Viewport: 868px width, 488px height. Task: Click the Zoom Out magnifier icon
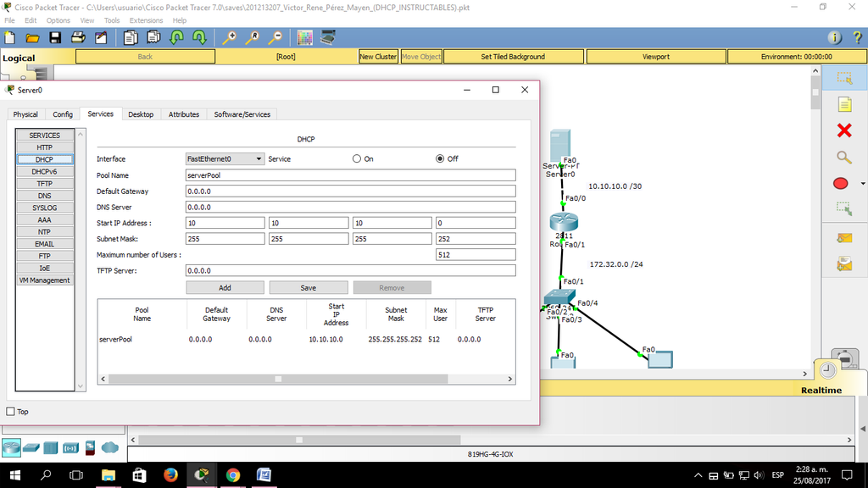coord(275,37)
